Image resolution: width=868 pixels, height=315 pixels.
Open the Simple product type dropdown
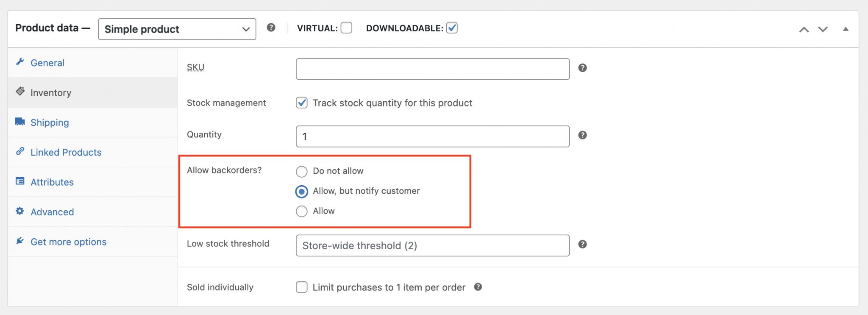(x=177, y=29)
